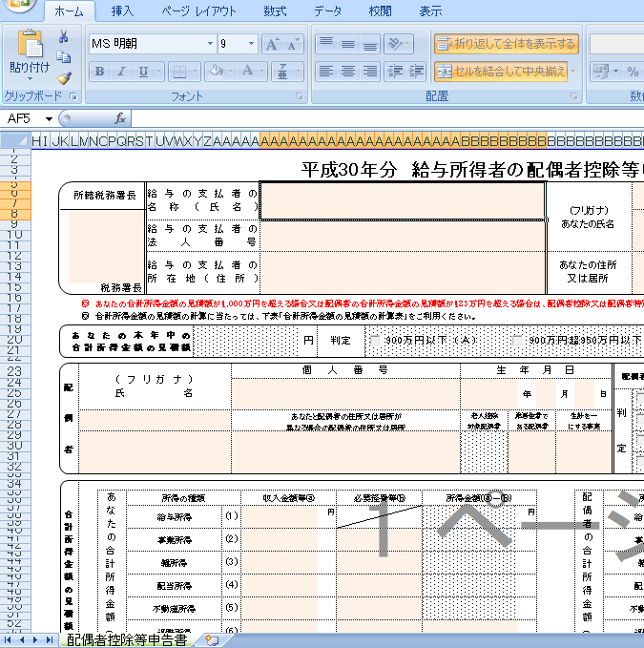Image resolution: width=644 pixels, height=648 pixels.
Task: Open the Clipboard group dialog launcher
Action: (73, 96)
